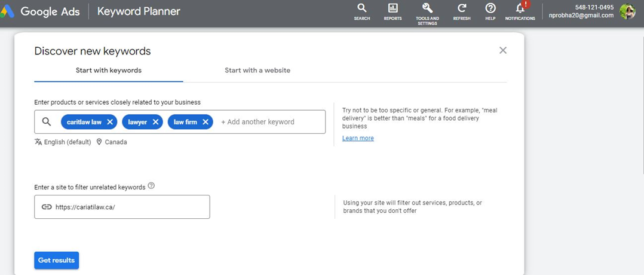Click the Keyword Planner title

pos(139,11)
